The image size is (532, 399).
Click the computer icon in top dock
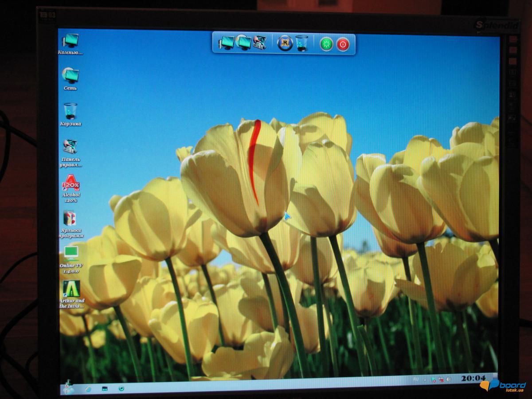click(x=227, y=43)
